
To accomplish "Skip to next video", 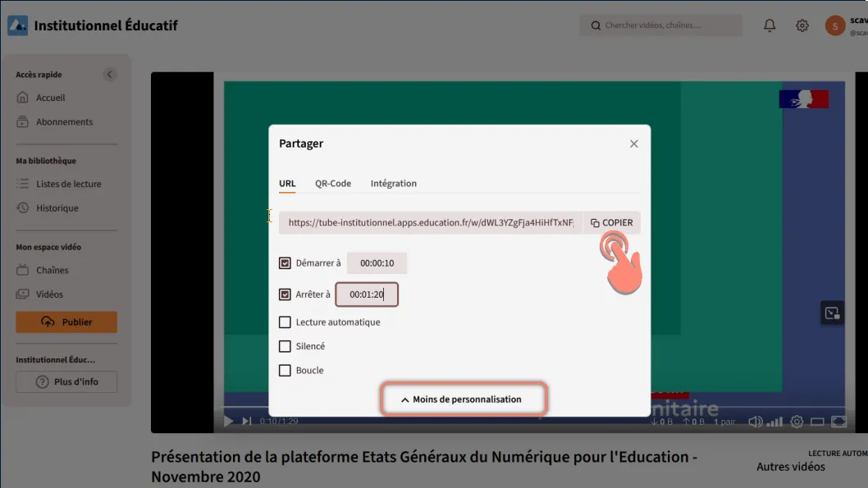I will point(247,422).
